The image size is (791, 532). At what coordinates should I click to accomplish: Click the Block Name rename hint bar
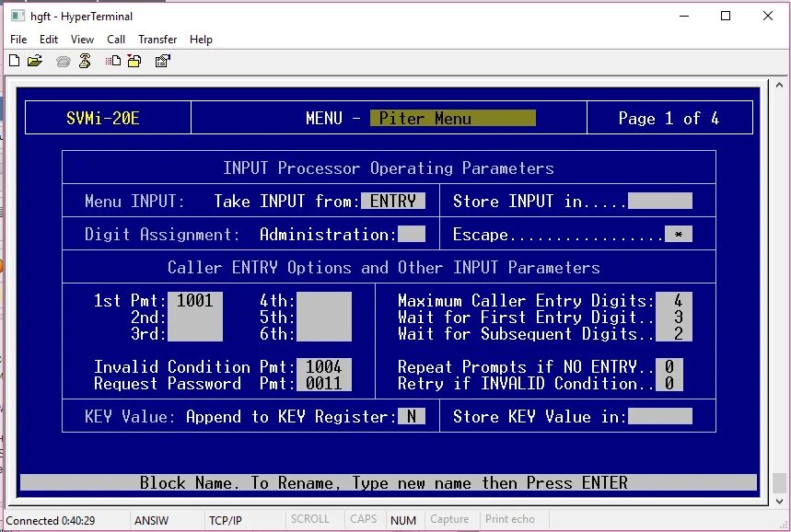coord(389,482)
